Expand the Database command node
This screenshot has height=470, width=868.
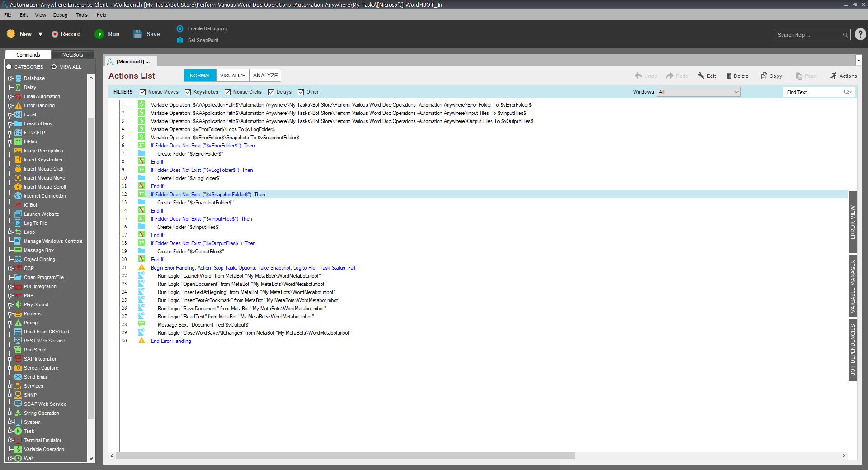point(9,78)
